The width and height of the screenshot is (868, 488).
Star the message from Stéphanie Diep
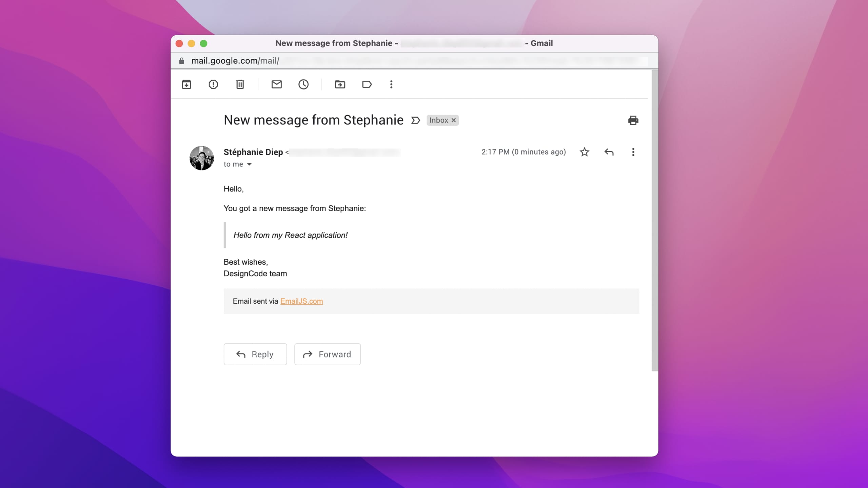[x=584, y=152]
